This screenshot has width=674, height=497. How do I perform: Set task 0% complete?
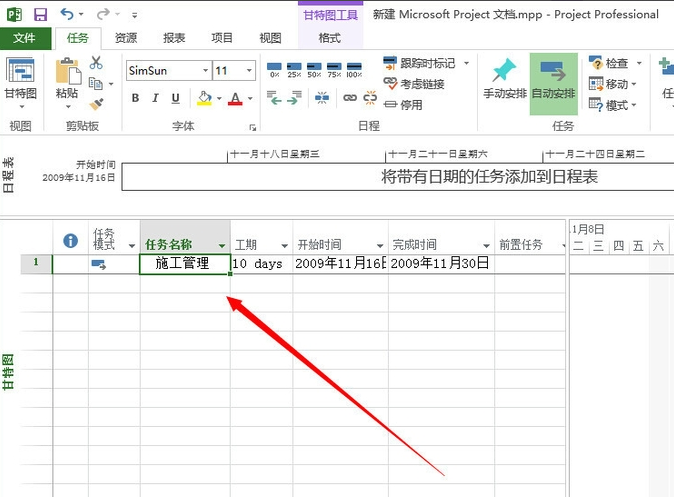click(274, 70)
